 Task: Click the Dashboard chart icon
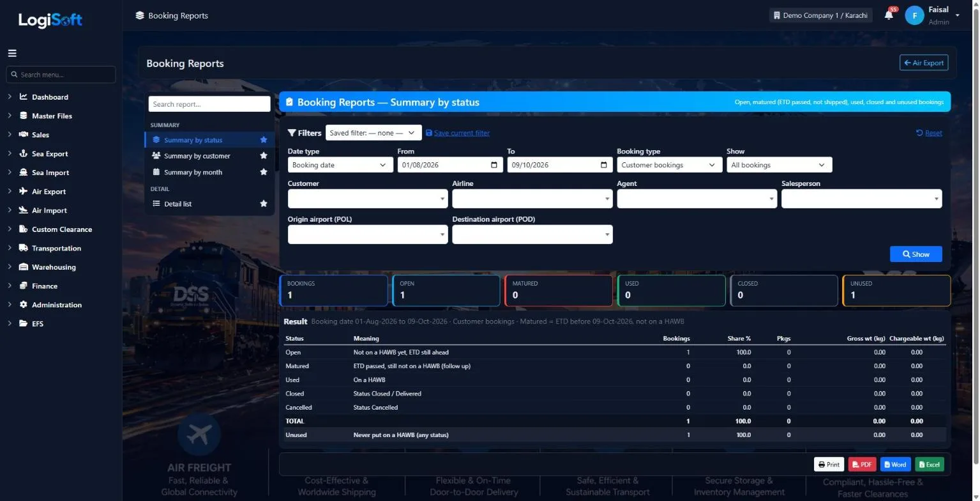[24, 97]
